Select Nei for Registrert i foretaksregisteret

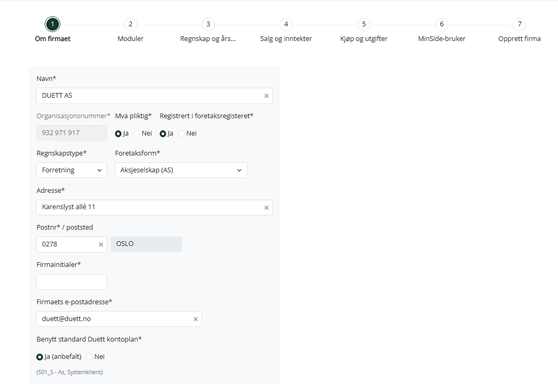(181, 133)
